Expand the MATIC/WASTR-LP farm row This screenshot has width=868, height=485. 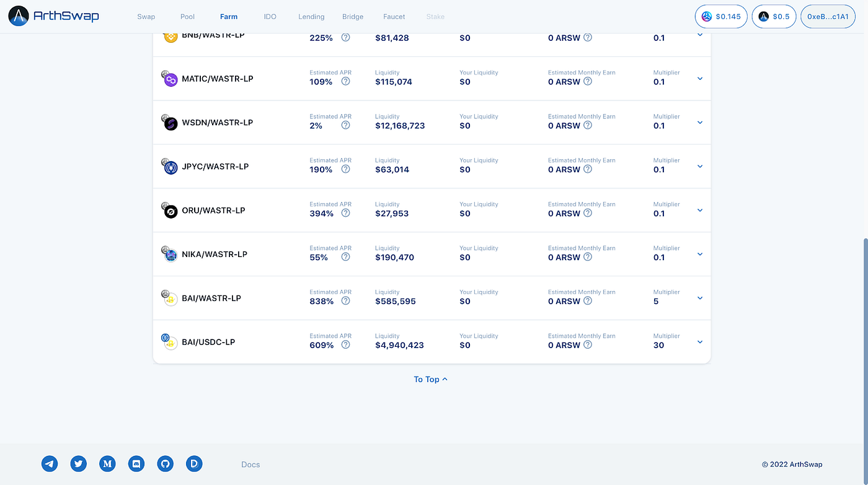click(x=700, y=79)
